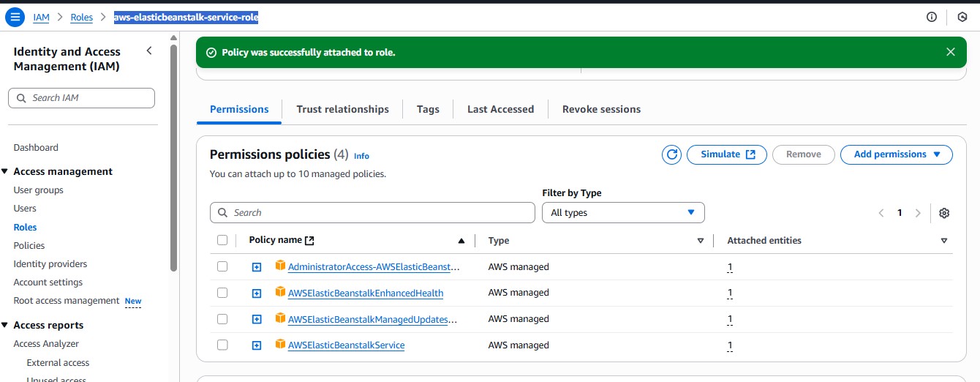Open Simulate policy button

pos(727,154)
